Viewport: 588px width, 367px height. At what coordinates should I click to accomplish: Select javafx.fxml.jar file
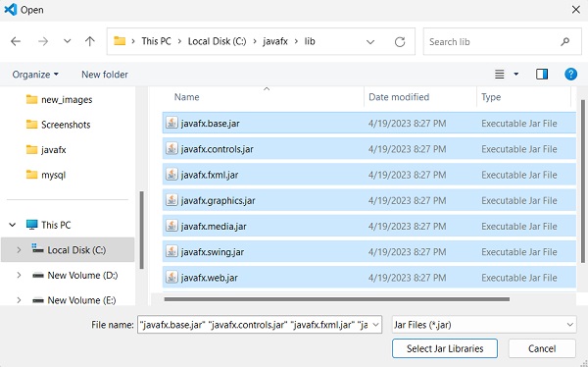369,175
